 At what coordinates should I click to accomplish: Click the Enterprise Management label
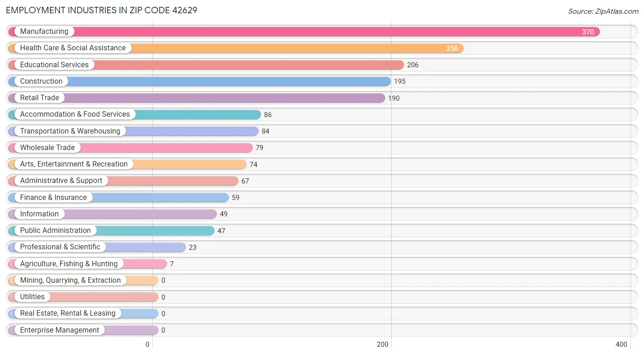coord(60,330)
